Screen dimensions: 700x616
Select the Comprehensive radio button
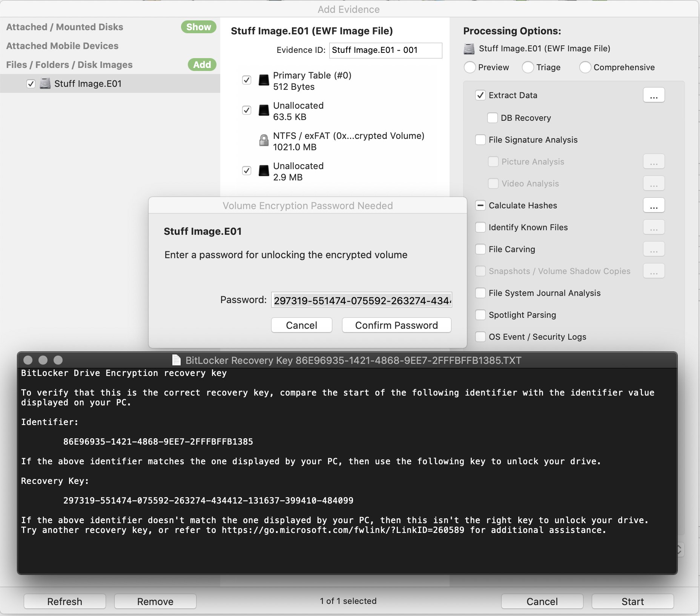pos(585,67)
